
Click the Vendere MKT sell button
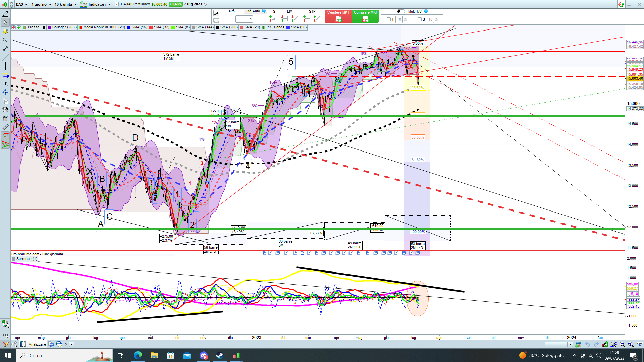coord(338,16)
